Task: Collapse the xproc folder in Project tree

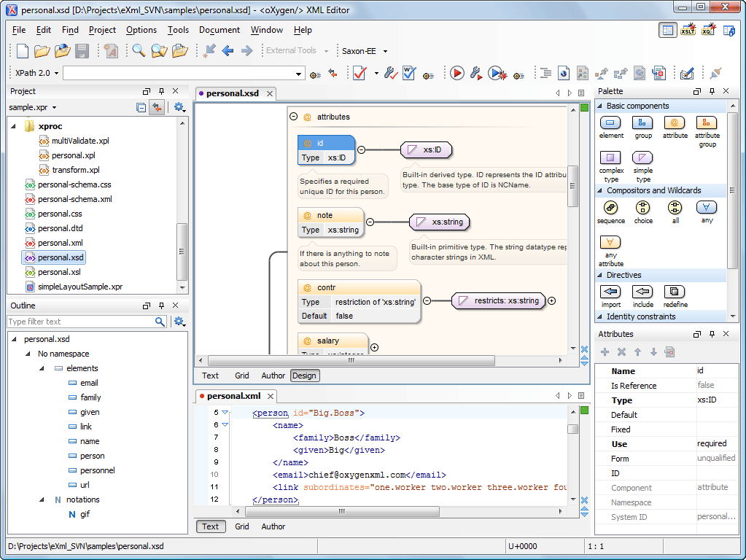Action: click(x=13, y=126)
